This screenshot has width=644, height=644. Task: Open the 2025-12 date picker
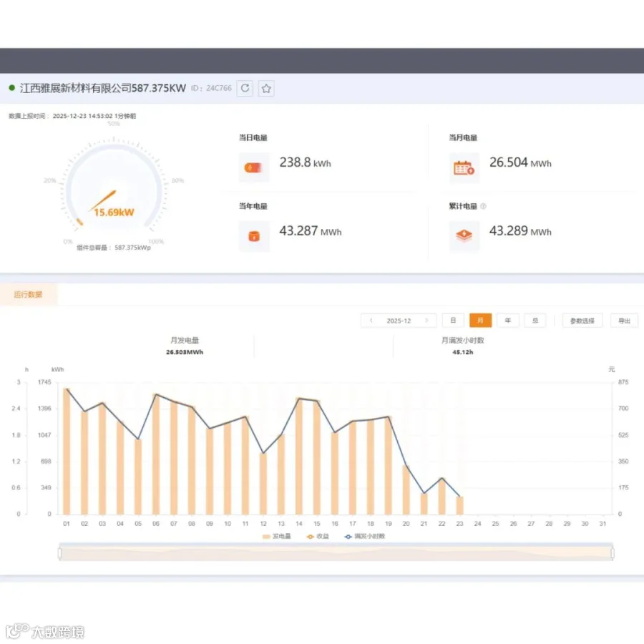pyautogui.click(x=399, y=321)
